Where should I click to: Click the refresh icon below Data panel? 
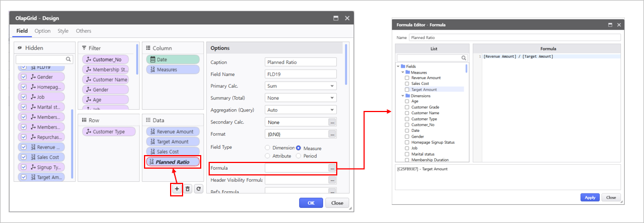[x=199, y=189]
